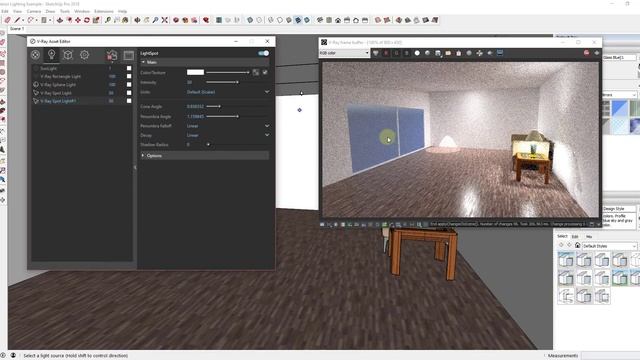640x360 pixels.
Task: Open the Camera menu
Action: click(x=34, y=11)
